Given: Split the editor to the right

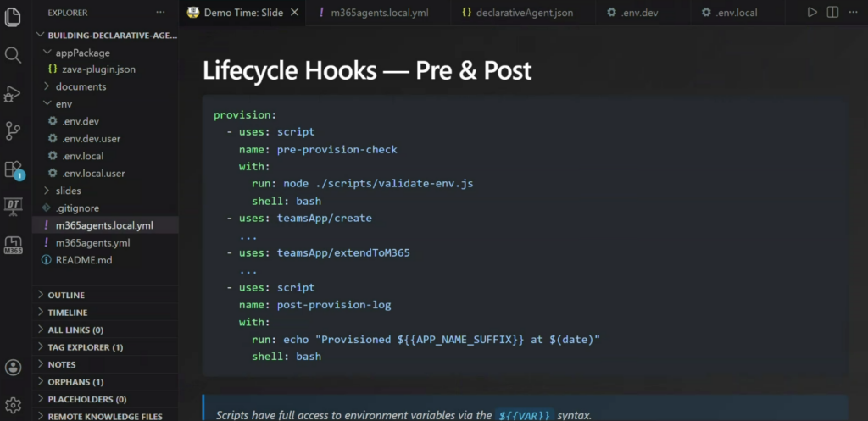Looking at the screenshot, I should (832, 13).
